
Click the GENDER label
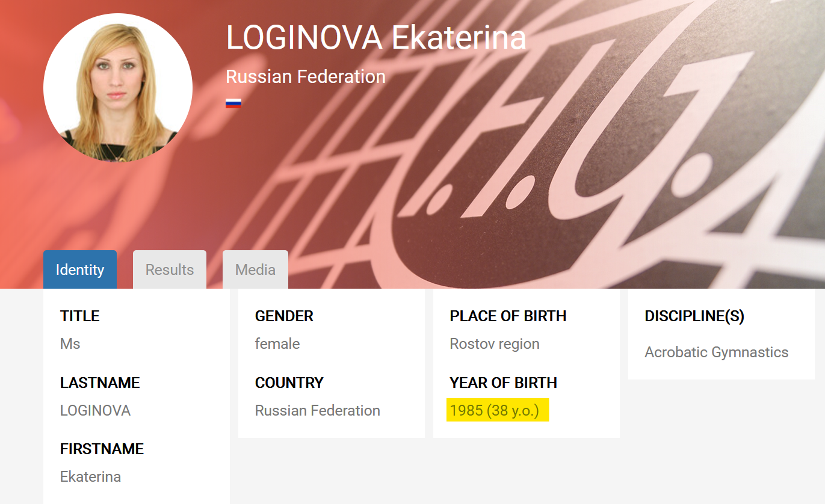284,316
